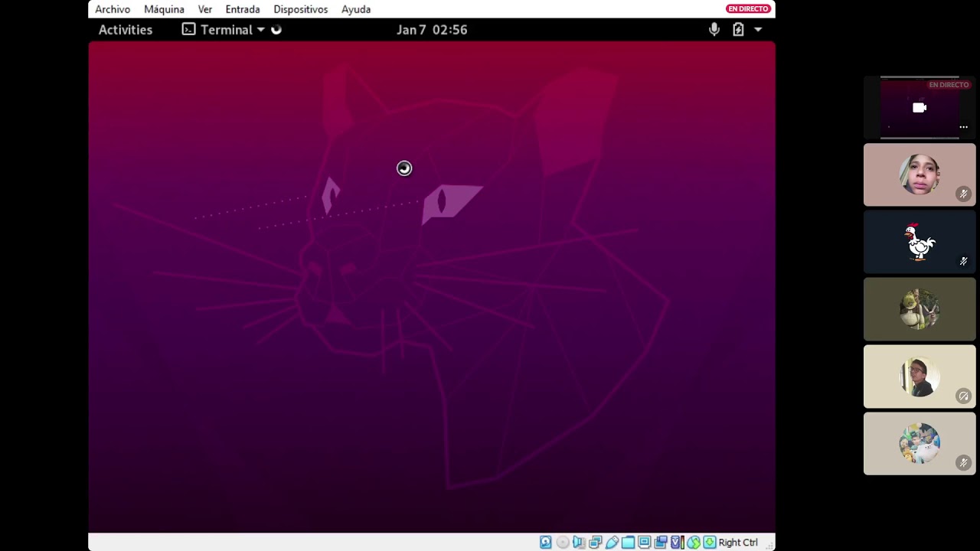This screenshot has height=551, width=980.
Task: Open the Dispositivos menu
Action: 301,9
